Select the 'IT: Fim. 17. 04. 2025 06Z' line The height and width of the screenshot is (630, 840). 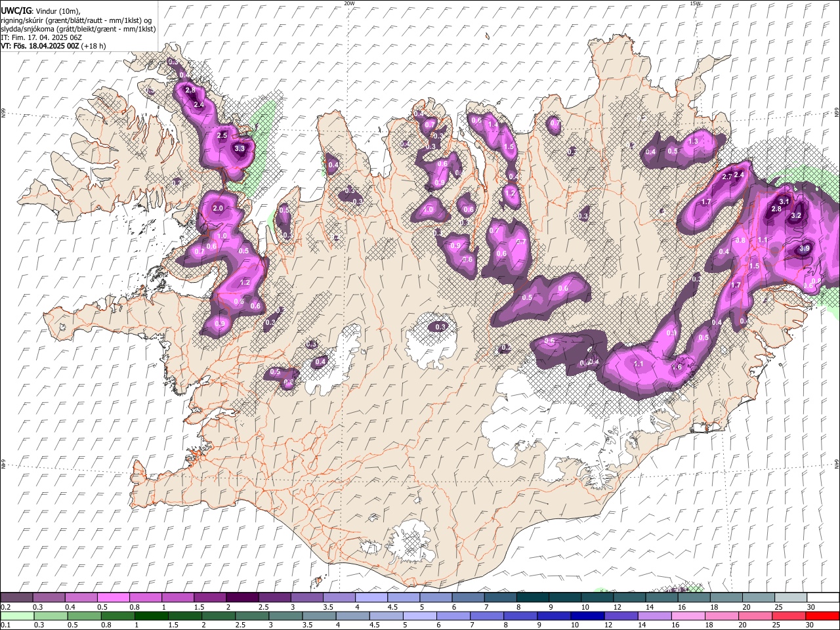41,37
